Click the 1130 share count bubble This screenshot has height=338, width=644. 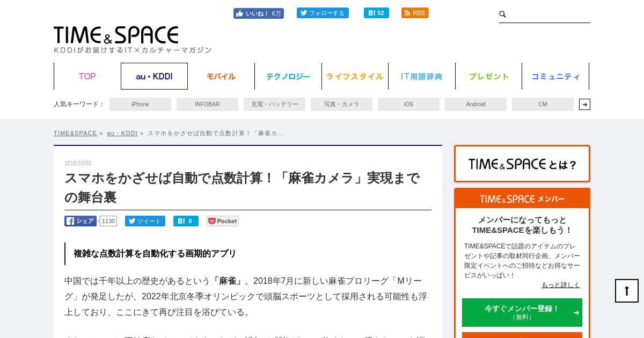(x=108, y=221)
